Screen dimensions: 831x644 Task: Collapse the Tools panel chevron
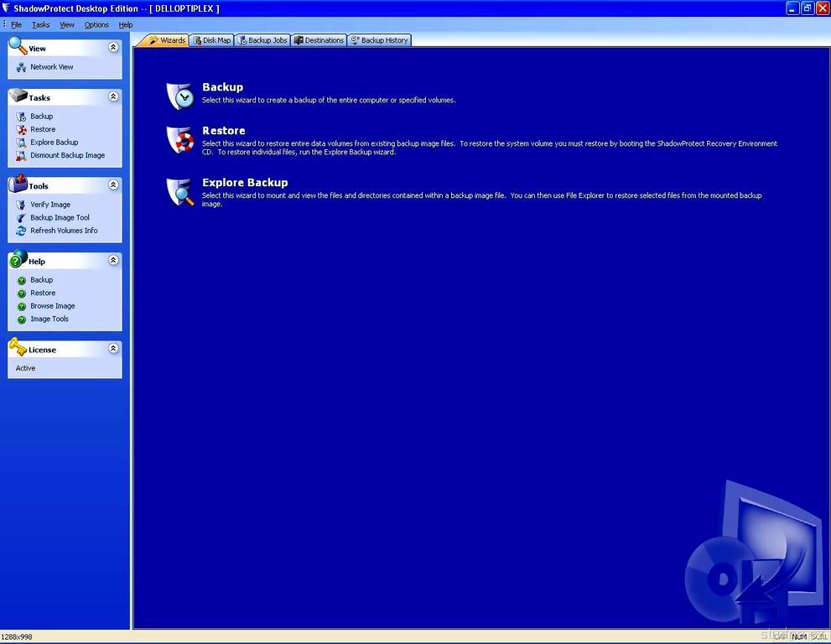click(x=113, y=184)
